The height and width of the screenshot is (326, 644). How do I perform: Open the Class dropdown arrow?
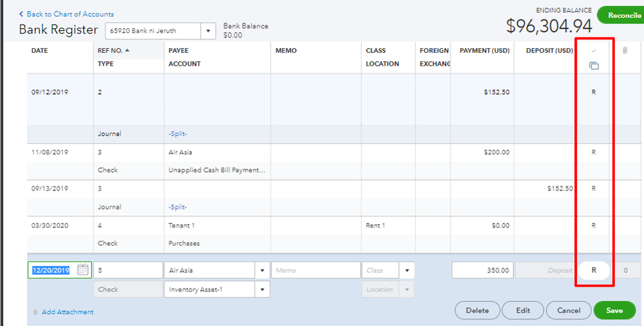407,271
